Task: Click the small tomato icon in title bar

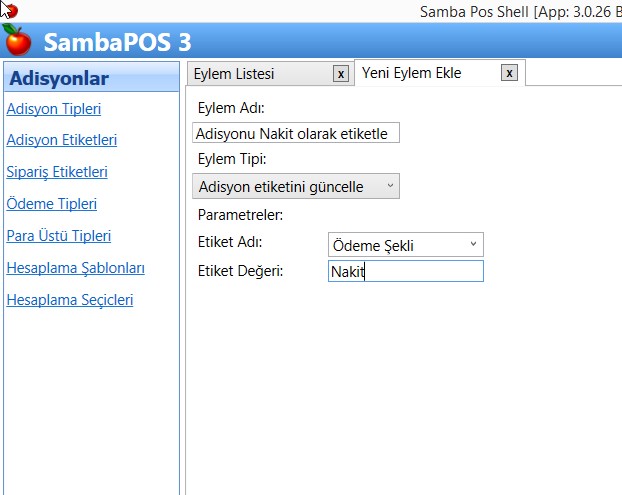Action: [10, 10]
